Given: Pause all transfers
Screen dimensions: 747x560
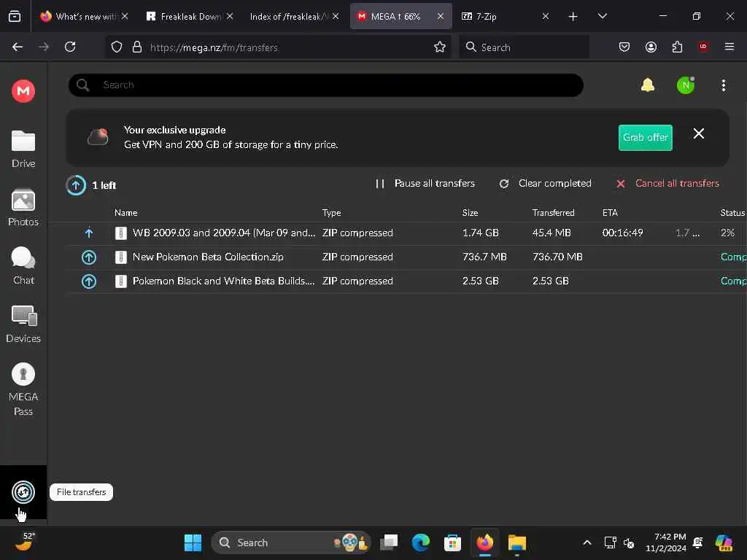Looking at the screenshot, I should (425, 183).
